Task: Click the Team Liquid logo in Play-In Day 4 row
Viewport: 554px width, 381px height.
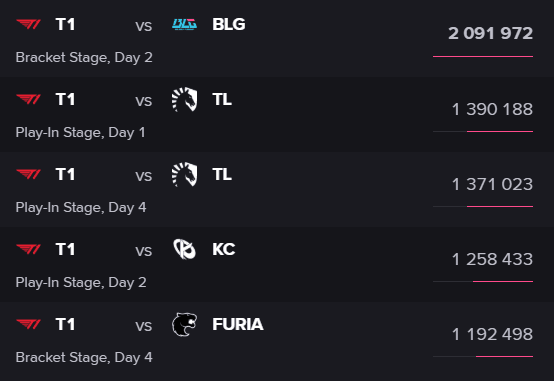Action: click(184, 174)
